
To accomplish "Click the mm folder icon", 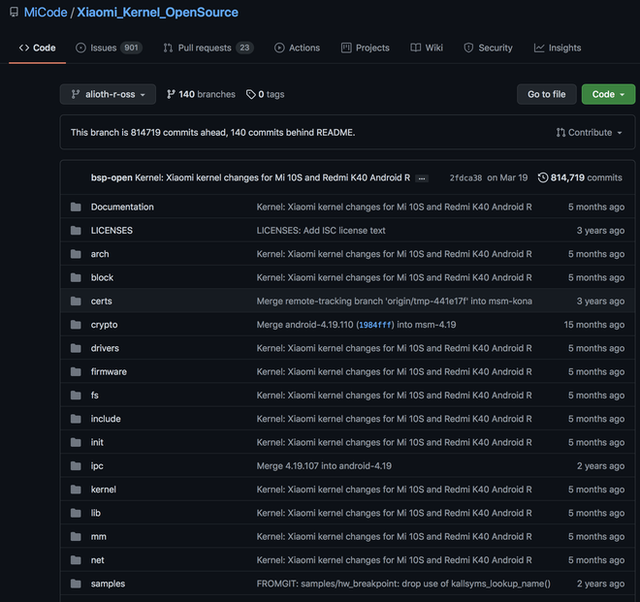I will click(76, 537).
